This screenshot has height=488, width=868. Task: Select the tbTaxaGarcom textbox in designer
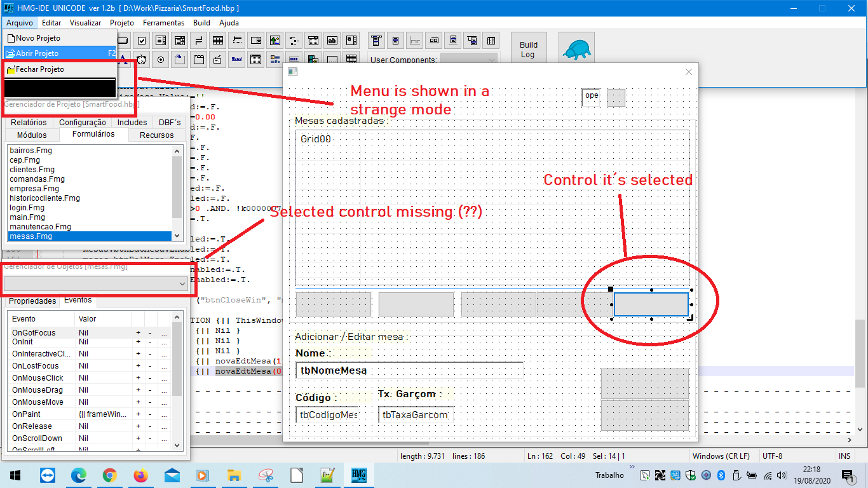tap(416, 415)
